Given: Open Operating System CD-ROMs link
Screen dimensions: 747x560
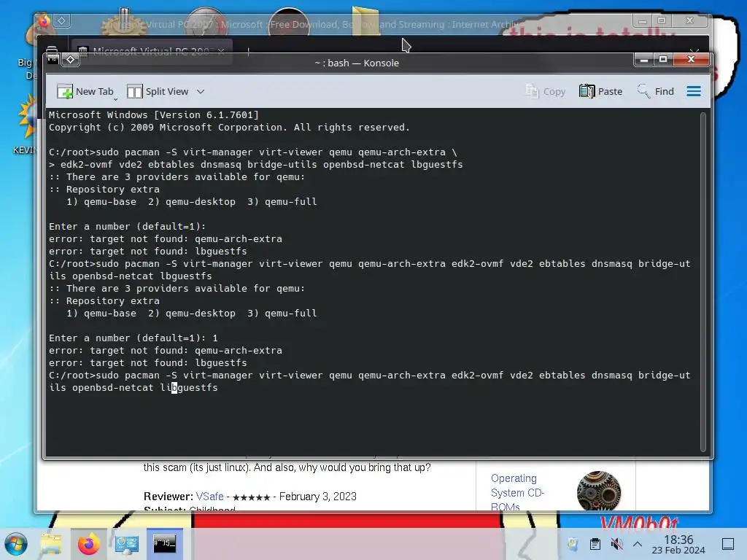Looking at the screenshot, I should (517, 493).
